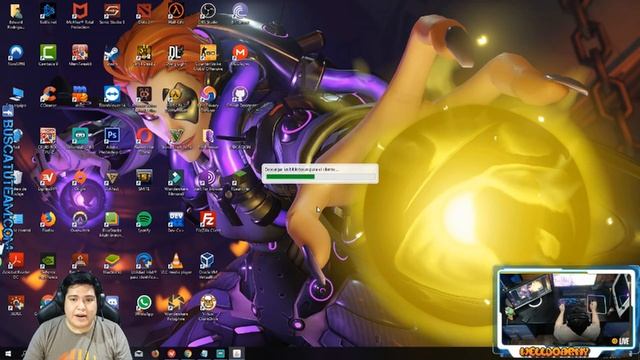Launch the Dota 2 desktop icon
The image size is (640, 360).
coord(144,14)
